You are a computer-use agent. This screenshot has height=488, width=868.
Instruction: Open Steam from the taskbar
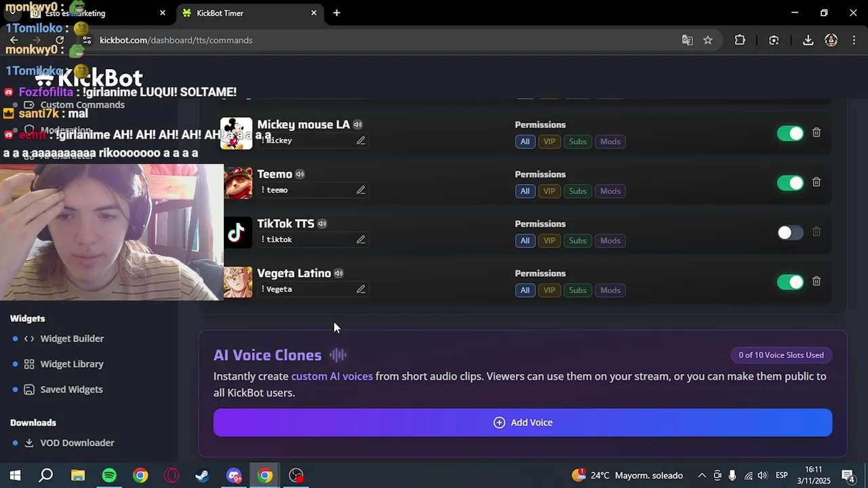point(202,475)
